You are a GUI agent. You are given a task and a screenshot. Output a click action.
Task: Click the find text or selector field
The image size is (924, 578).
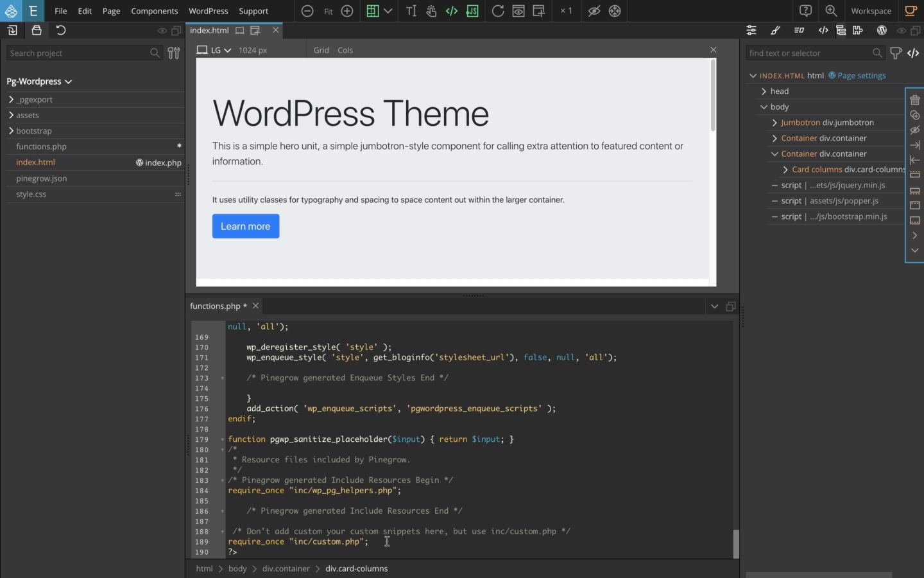pyautogui.click(x=809, y=53)
